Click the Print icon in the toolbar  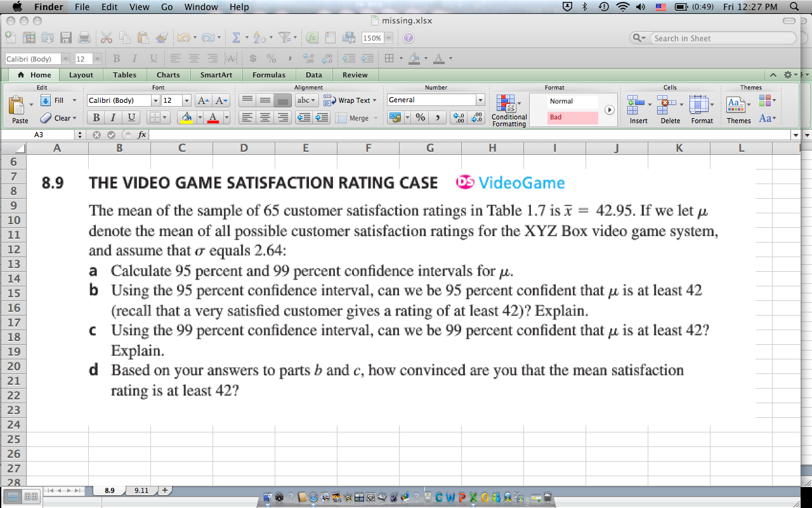pos(84,38)
